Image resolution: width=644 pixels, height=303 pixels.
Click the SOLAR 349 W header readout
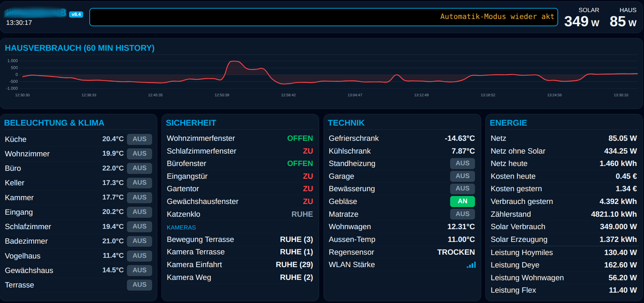click(x=582, y=18)
